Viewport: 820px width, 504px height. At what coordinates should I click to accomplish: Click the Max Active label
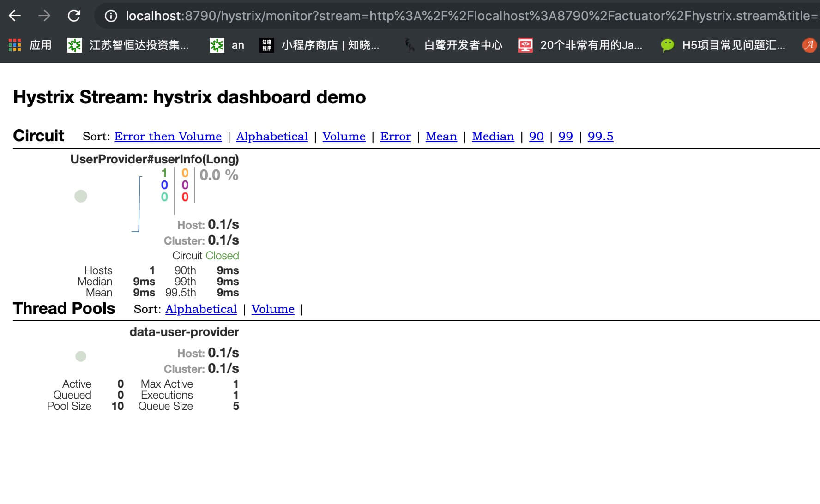[x=167, y=384]
